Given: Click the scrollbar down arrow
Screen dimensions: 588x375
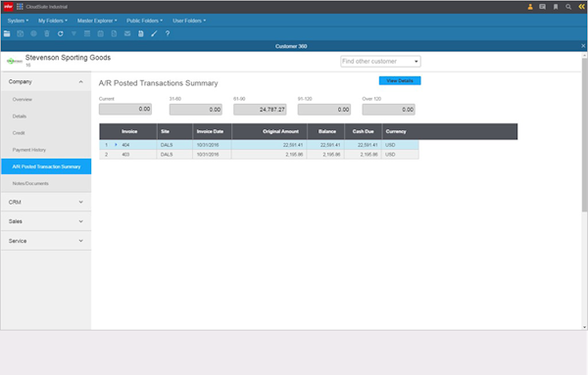Looking at the screenshot, I should point(584,327).
